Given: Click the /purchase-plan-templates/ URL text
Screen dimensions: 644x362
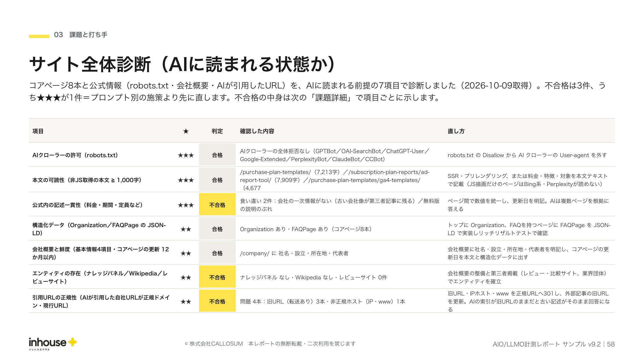Looking at the screenshot, I should 335,180.
